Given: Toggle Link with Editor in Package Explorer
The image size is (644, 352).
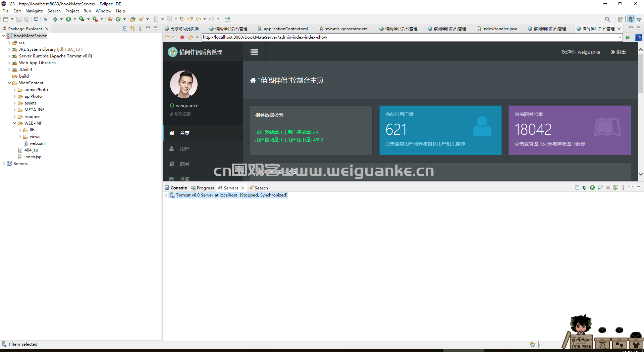Looking at the screenshot, I should tap(132, 29).
